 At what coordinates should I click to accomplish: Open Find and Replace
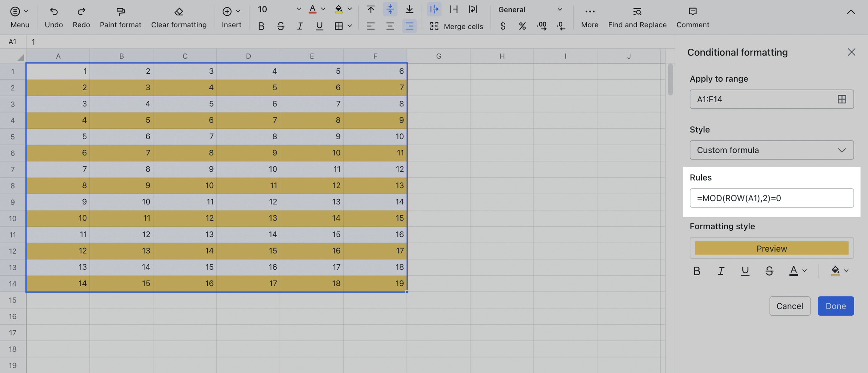[x=637, y=17]
